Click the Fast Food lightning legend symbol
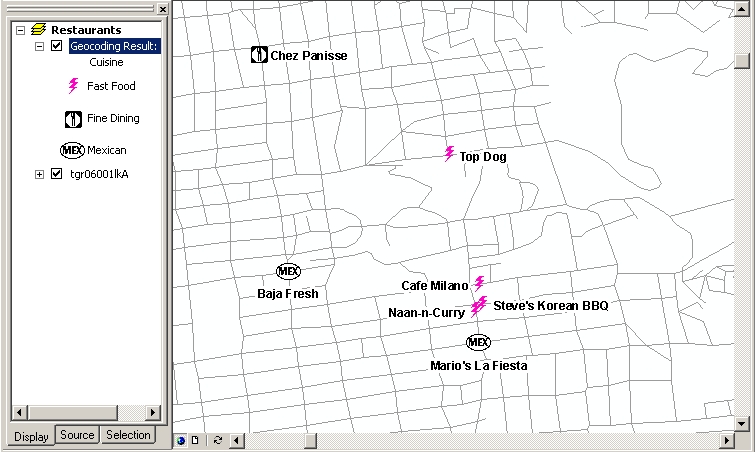The image size is (755, 452). coord(73,86)
